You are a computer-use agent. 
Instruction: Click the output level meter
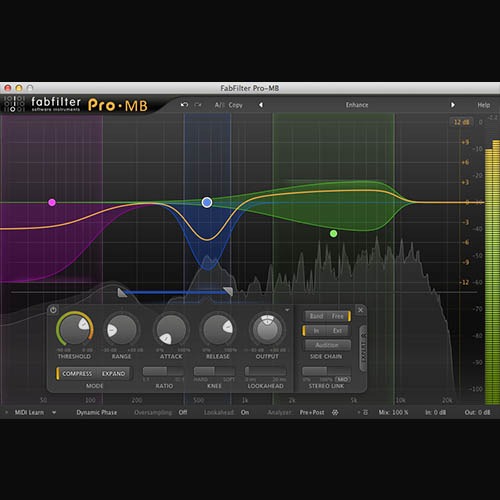pos(492,272)
